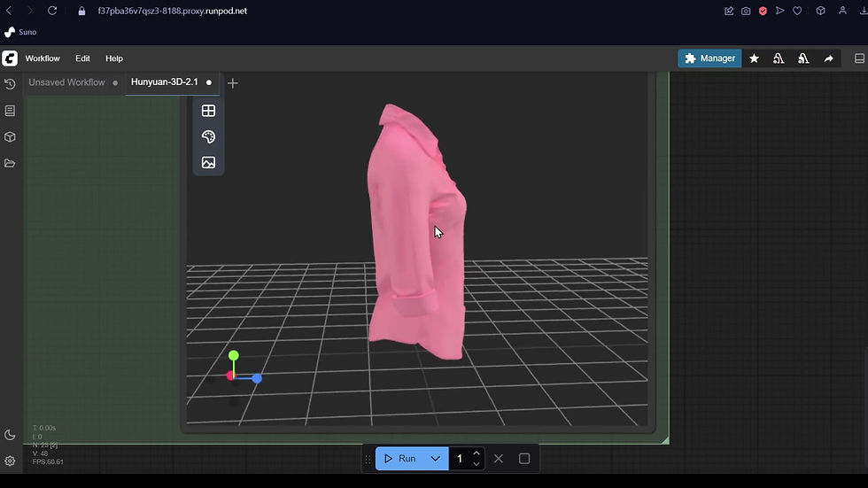Click the green Y axis gizmo handle
Viewport: 868px width, 488px height.
pyautogui.click(x=234, y=355)
